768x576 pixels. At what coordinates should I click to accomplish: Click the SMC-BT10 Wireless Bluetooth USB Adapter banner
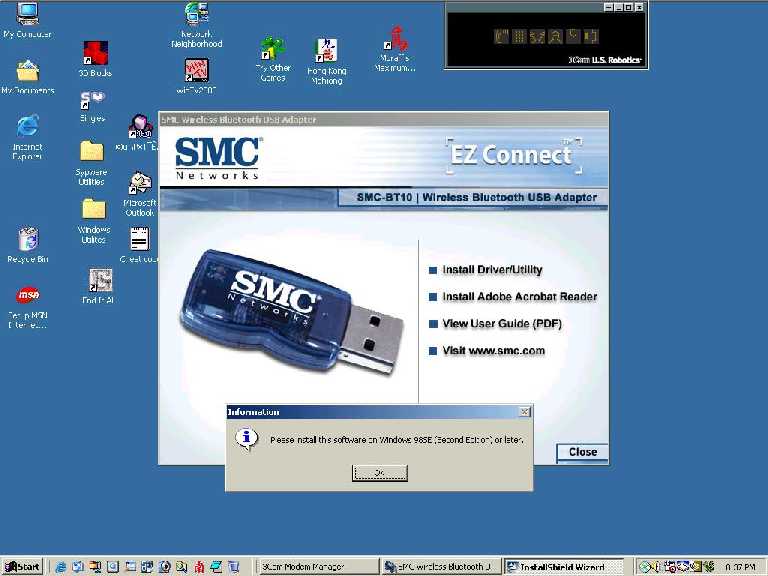(473, 198)
